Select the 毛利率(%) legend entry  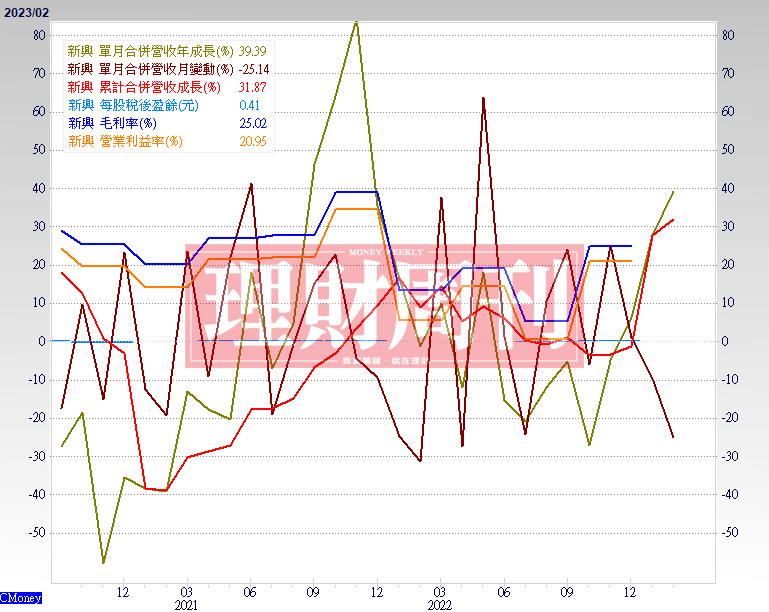coord(112,123)
